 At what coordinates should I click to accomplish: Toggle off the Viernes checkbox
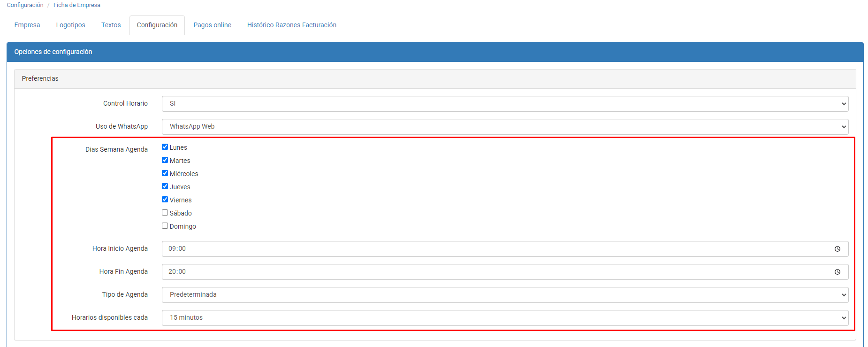pyautogui.click(x=165, y=200)
